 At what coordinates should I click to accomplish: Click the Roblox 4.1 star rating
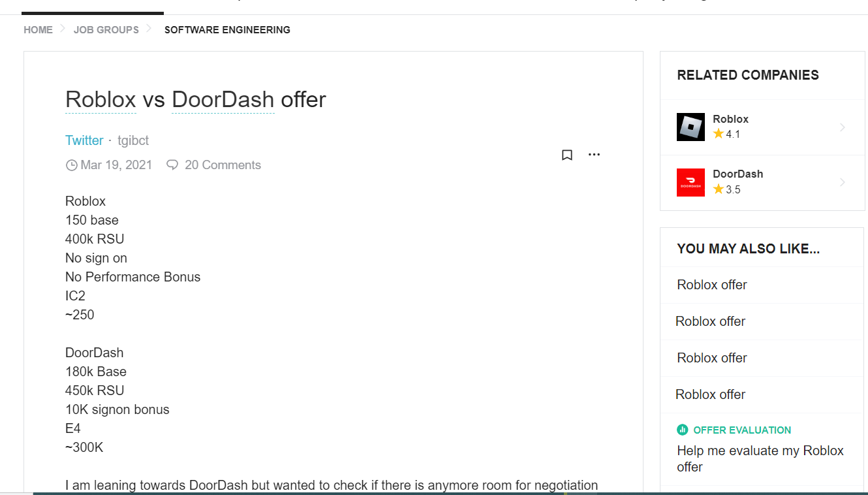[x=726, y=134]
